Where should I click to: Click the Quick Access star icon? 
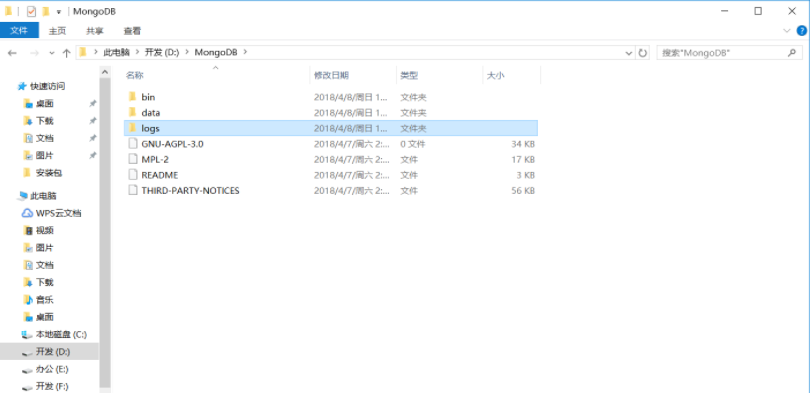click(x=22, y=86)
